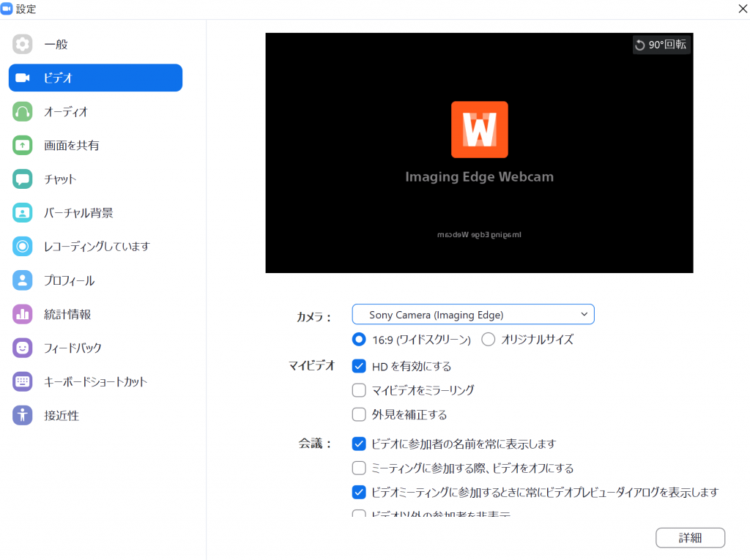Click the video camera icon in sidebar
The height and width of the screenshot is (560, 750).
click(x=23, y=78)
